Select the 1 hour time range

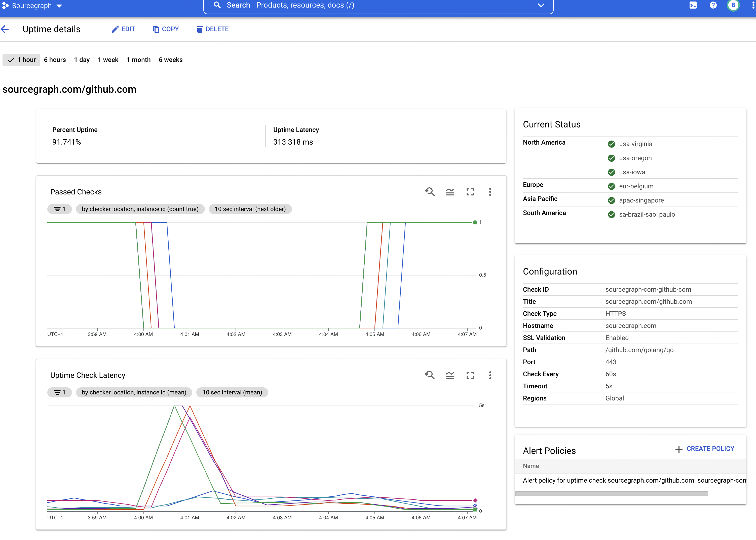point(21,60)
